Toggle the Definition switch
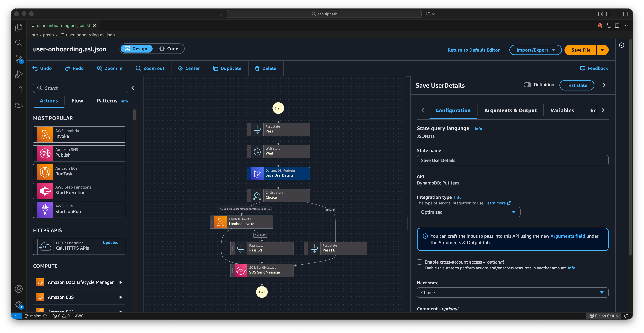 click(x=528, y=85)
